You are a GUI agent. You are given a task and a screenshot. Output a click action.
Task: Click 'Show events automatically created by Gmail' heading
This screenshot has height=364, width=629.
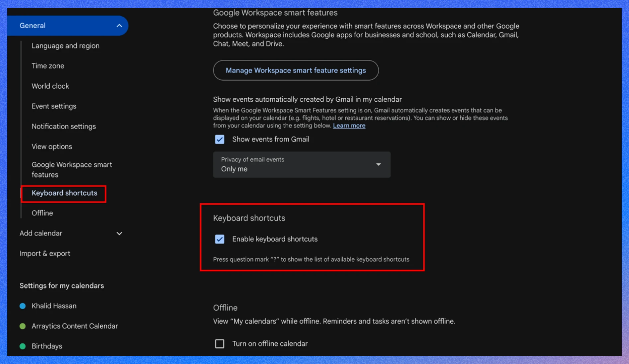coord(307,99)
